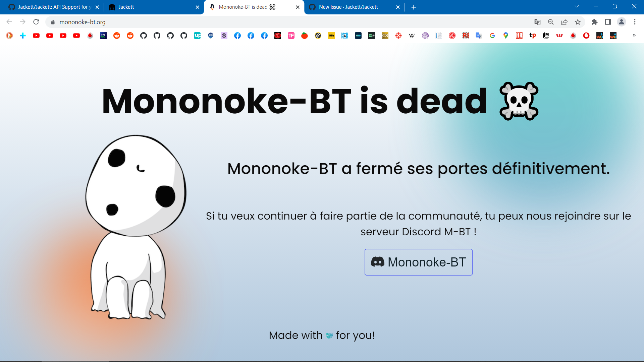
Task: Switch to the New Issue Jackett tab
Action: pos(349,7)
